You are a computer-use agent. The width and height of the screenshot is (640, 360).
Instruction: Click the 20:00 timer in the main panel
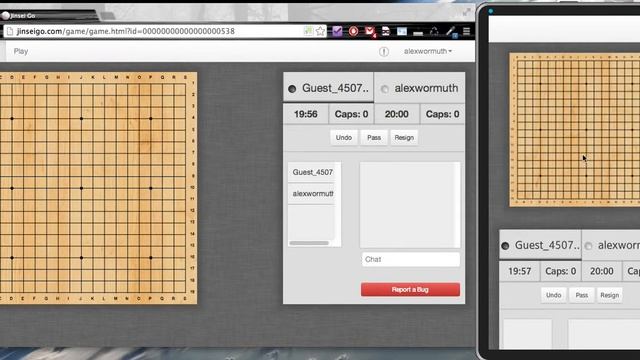pyautogui.click(x=397, y=114)
